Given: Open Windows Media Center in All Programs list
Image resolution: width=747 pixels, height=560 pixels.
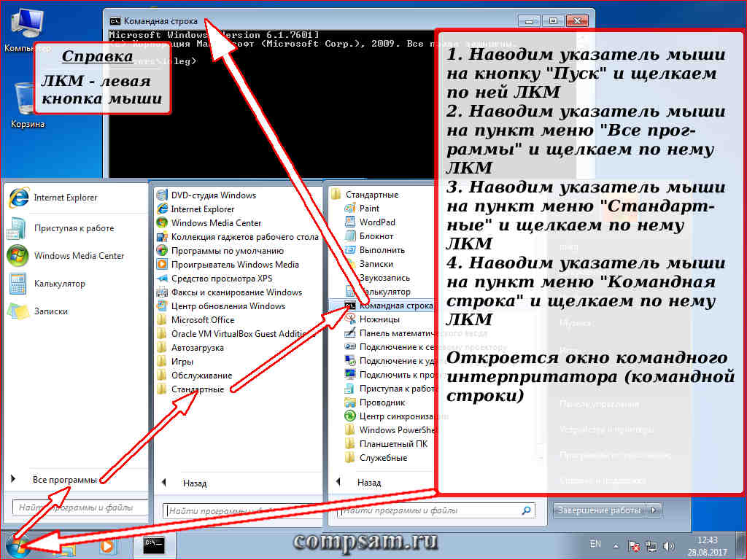Looking at the screenshot, I should (x=209, y=223).
